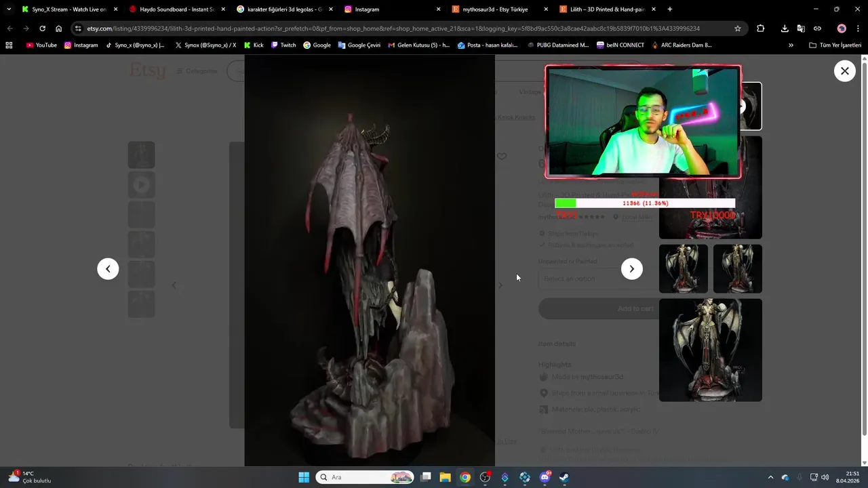Screen dimensions: 868x488
Task: Open the Chrome three-dot menu
Action: coord(858,28)
